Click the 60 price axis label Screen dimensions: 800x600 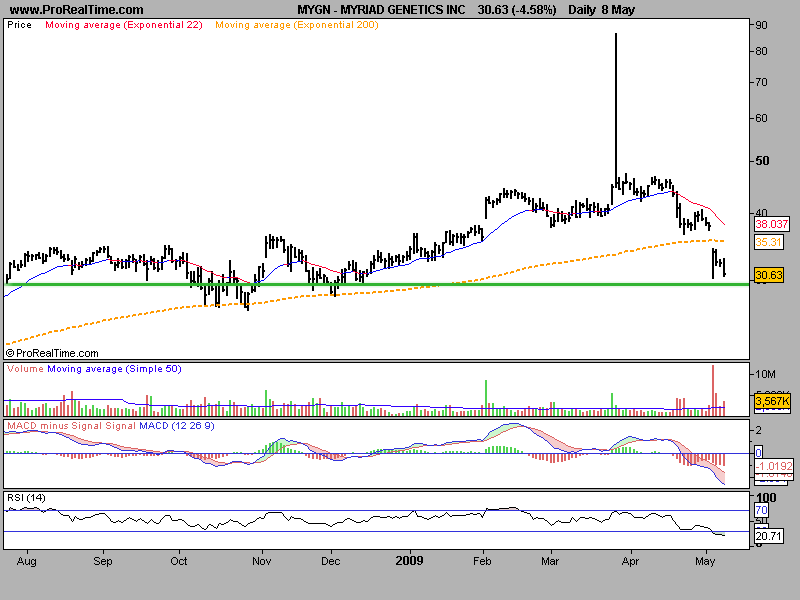761,118
